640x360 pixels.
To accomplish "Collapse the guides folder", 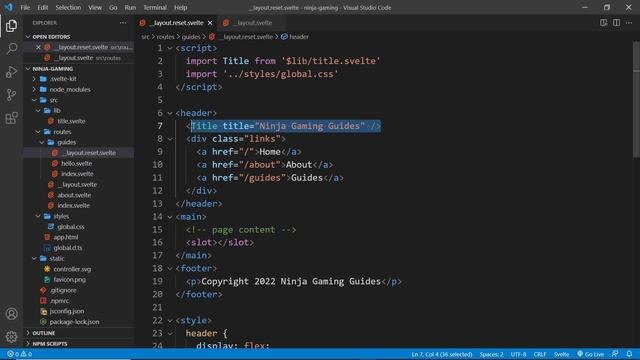I will (x=42, y=142).
